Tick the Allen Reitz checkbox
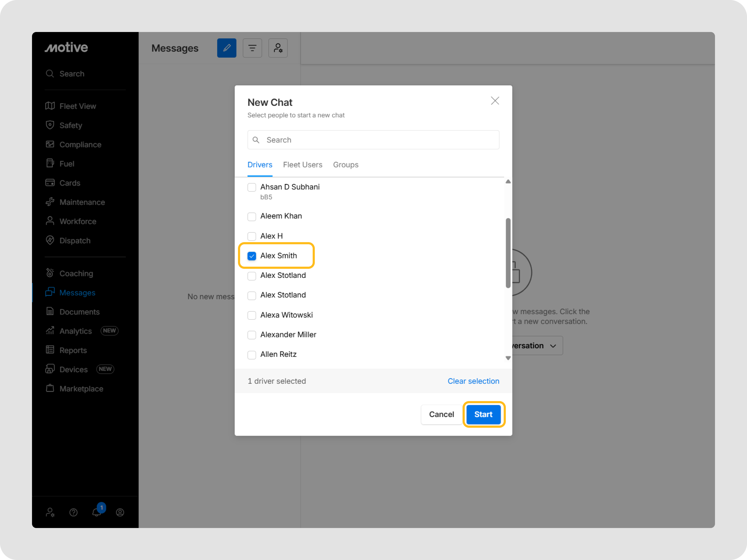The image size is (747, 560). point(252,355)
